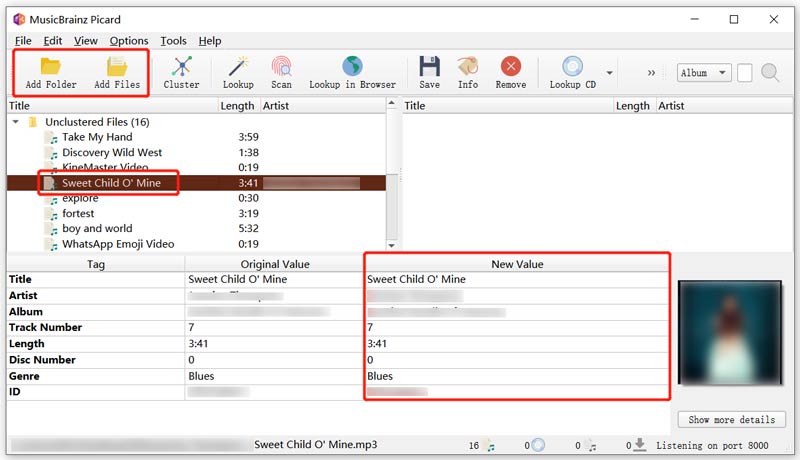800x460 pixels.
Task: Click the new Track Number value 7
Action: 370,327
